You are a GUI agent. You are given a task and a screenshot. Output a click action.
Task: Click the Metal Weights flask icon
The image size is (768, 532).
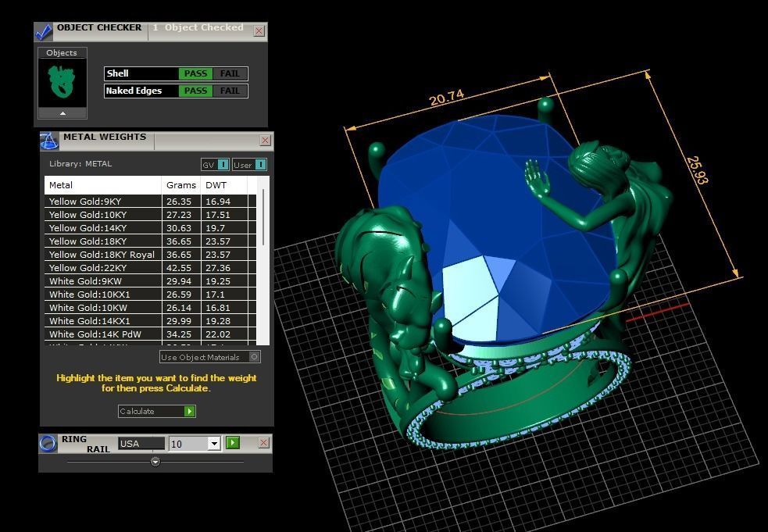click(x=49, y=141)
